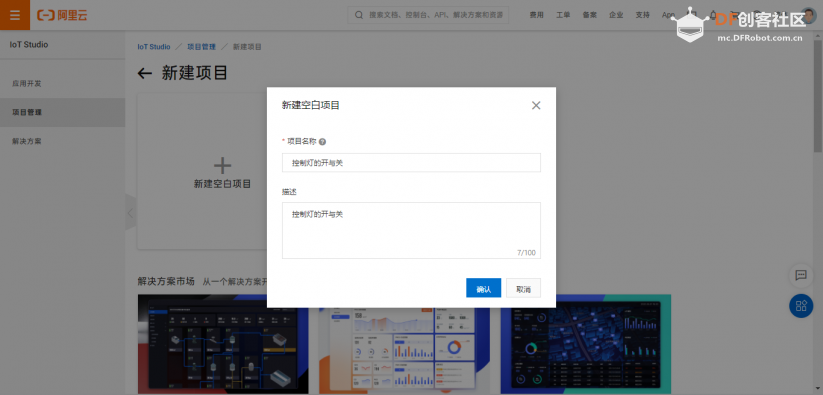Viewport: 823px width, 395px height.
Task: Open 工单 in the top navigation
Action: [563, 15]
